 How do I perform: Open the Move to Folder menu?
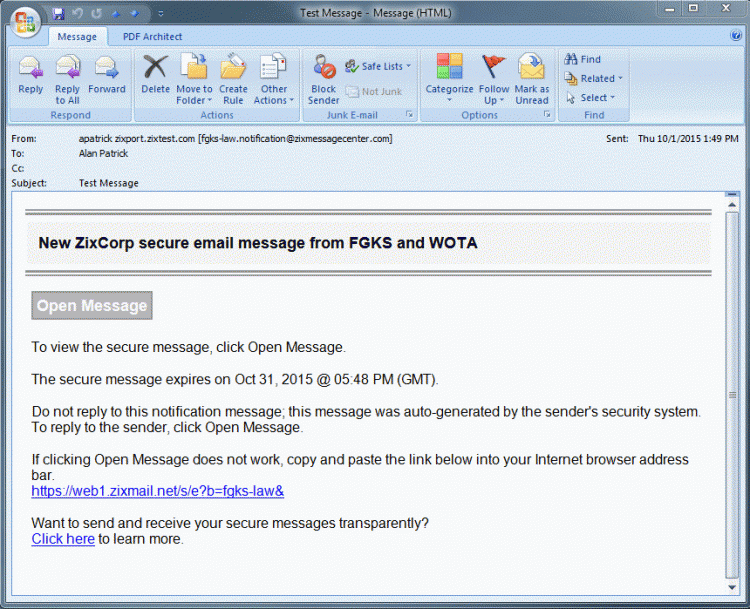(194, 80)
